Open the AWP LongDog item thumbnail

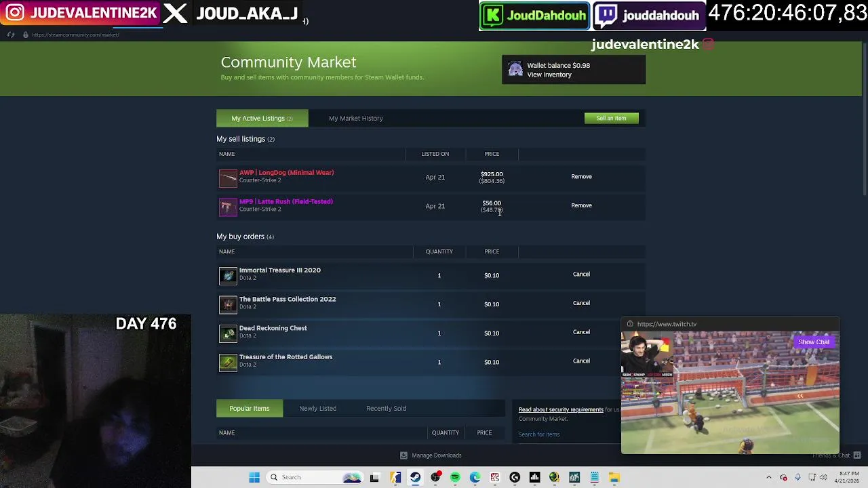228,178
